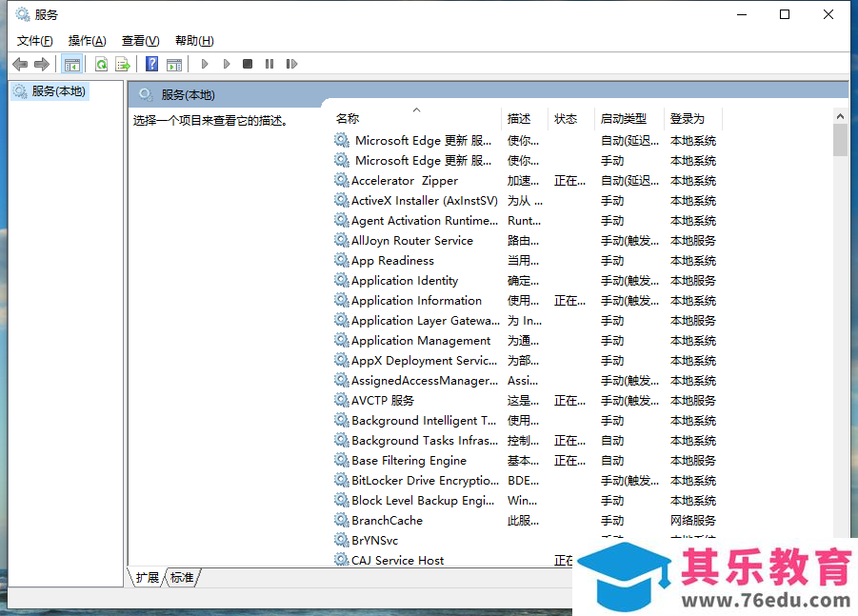Select Agent Activation Runtime service

[424, 221]
